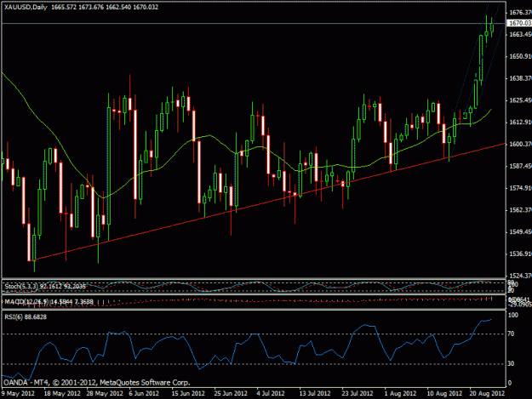
Task: Click the 9 May 2012 date label
Action: pyautogui.click(x=18, y=394)
